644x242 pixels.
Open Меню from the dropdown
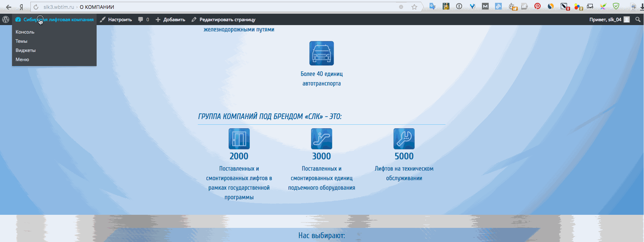coord(22,59)
